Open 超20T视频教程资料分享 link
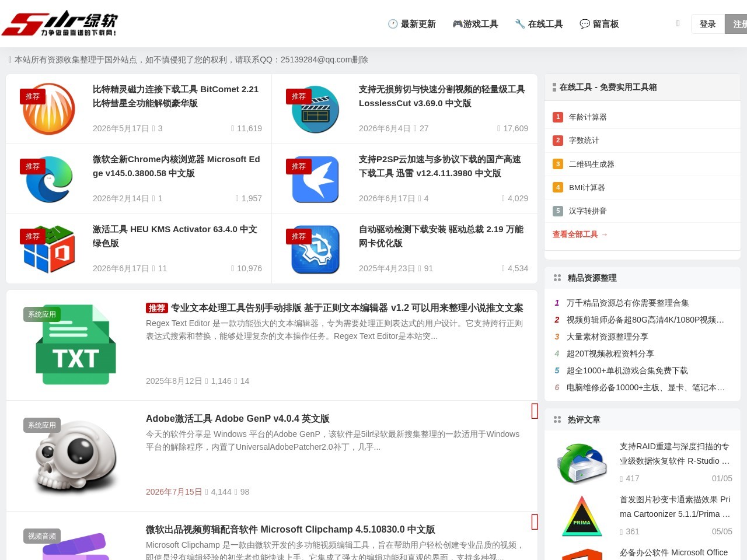 pos(610,353)
